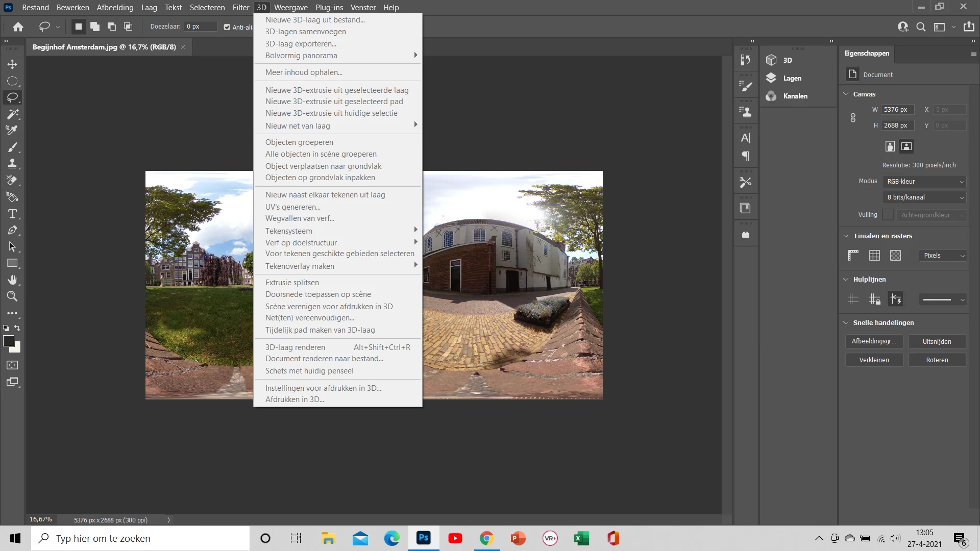Select the Horizontal Type tool
Image resolution: width=980 pixels, height=551 pixels.
(12, 214)
